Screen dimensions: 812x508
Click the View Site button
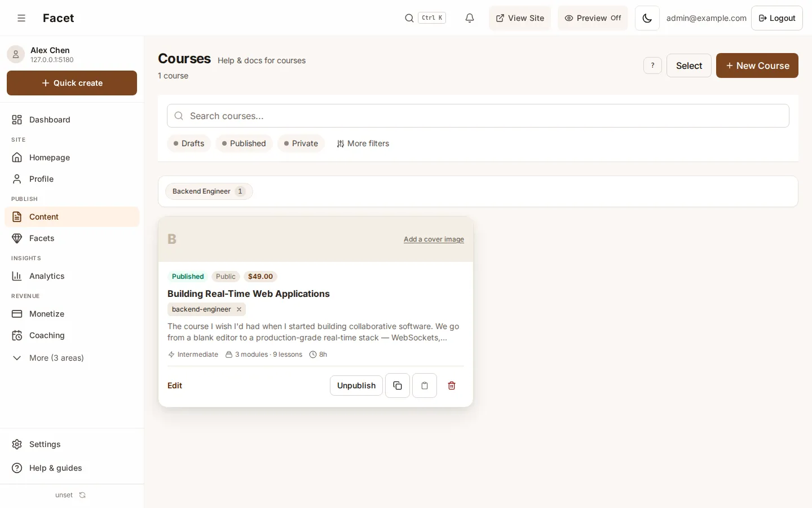pyautogui.click(x=520, y=18)
